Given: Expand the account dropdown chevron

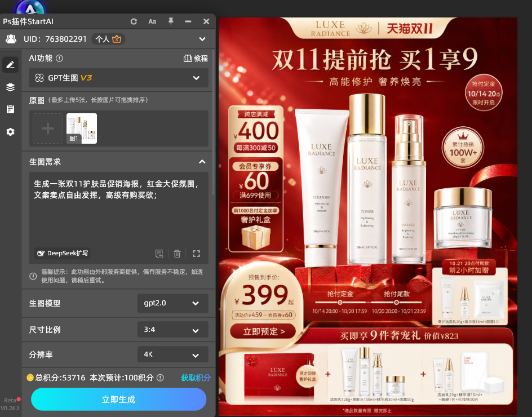Looking at the screenshot, I should point(202,39).
